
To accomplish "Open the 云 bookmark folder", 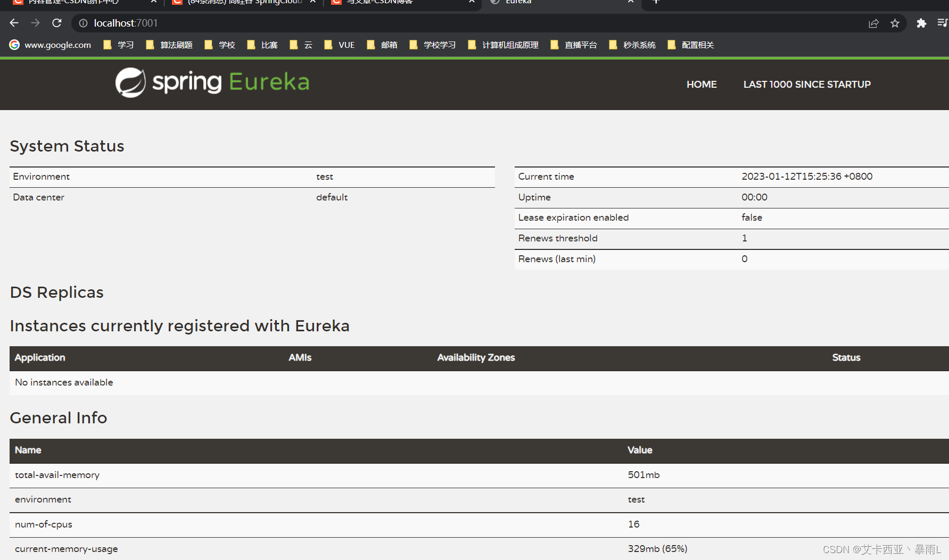I will [x=301, y=45].
